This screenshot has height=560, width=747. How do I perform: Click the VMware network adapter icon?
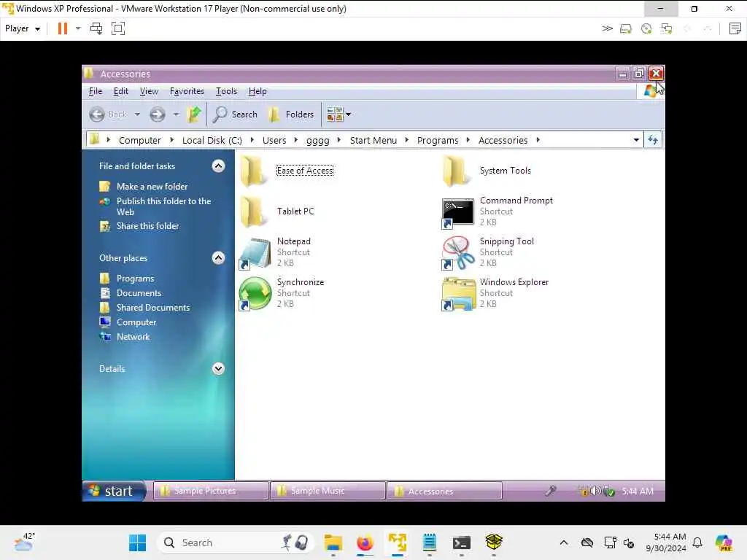[x=667, y=28]
